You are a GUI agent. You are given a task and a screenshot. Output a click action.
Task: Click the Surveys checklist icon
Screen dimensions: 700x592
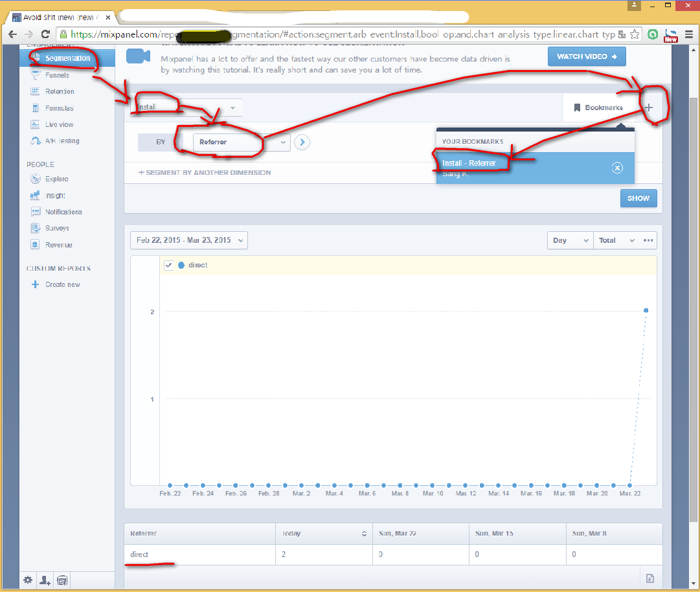point(35,228)
